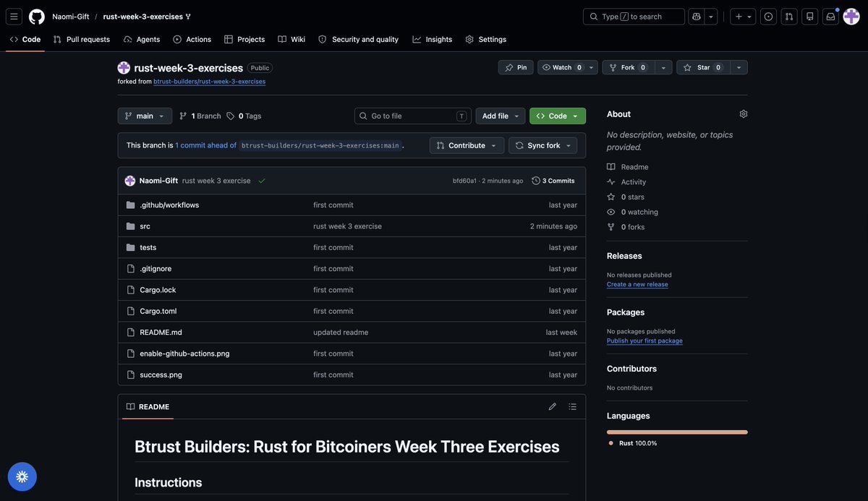The width and height of the screenshot is (868, 501).
Task: Click the Rust language color dot
Action: click(x=611, y=443)
